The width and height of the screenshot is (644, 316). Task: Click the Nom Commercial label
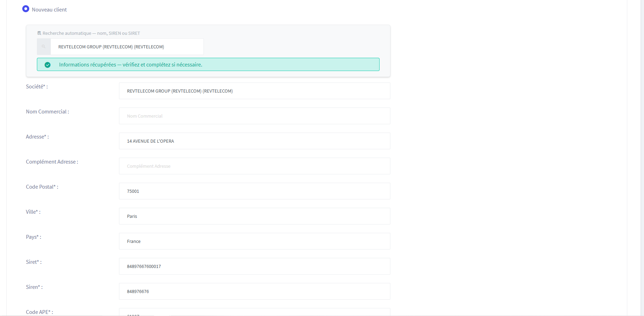point(47,112)
